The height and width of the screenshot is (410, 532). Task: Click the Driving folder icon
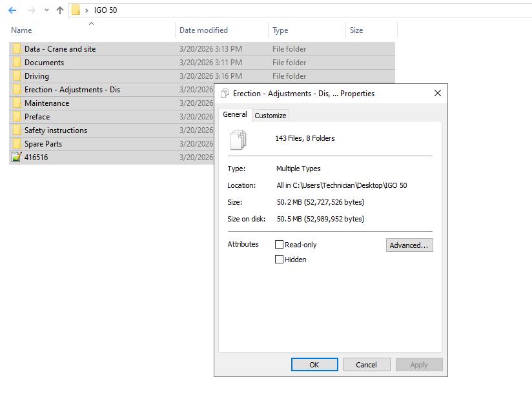pos(16,76)
